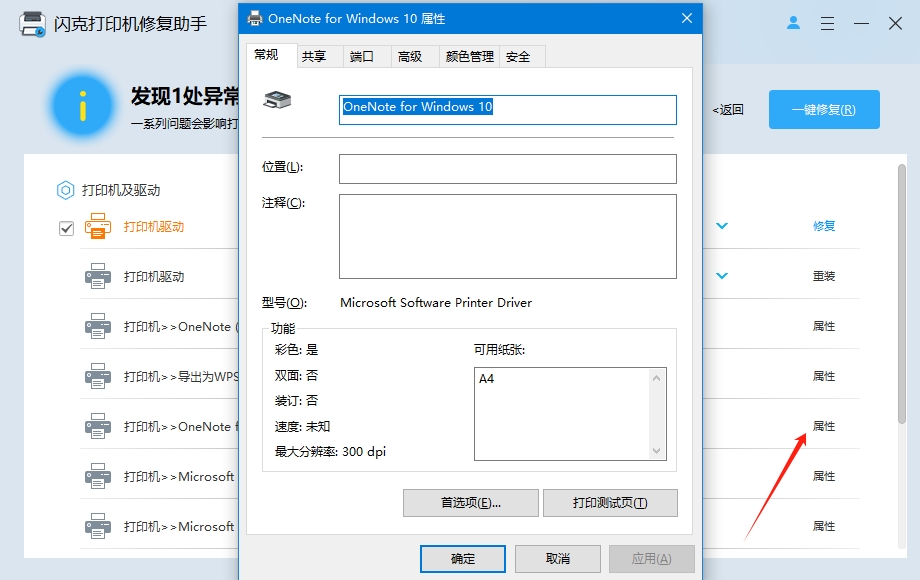Click the 注释(C) text area
The height and width of the screenshot is (580, 920).
pos(508,236)
